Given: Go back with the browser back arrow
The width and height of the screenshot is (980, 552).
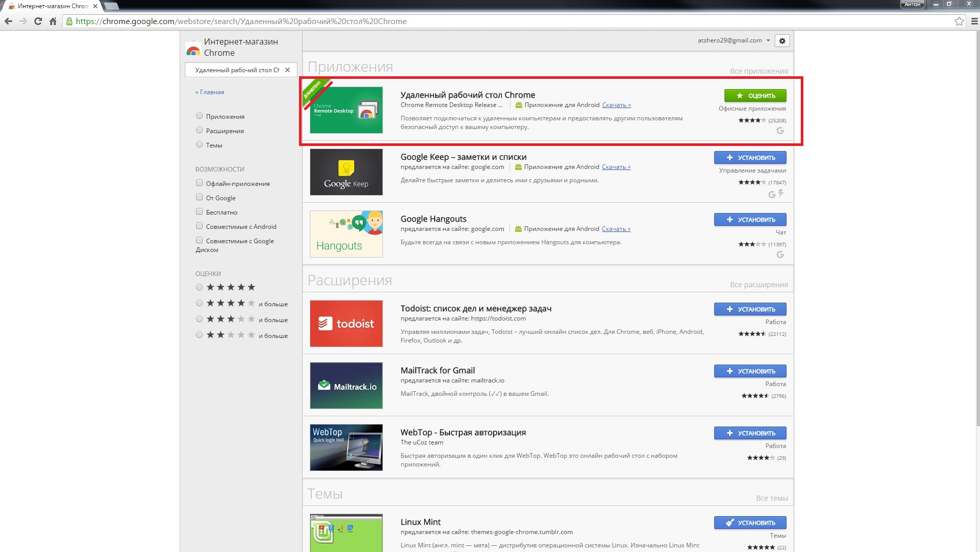Looking at the screenshot, I should click(x=8, y=22).
